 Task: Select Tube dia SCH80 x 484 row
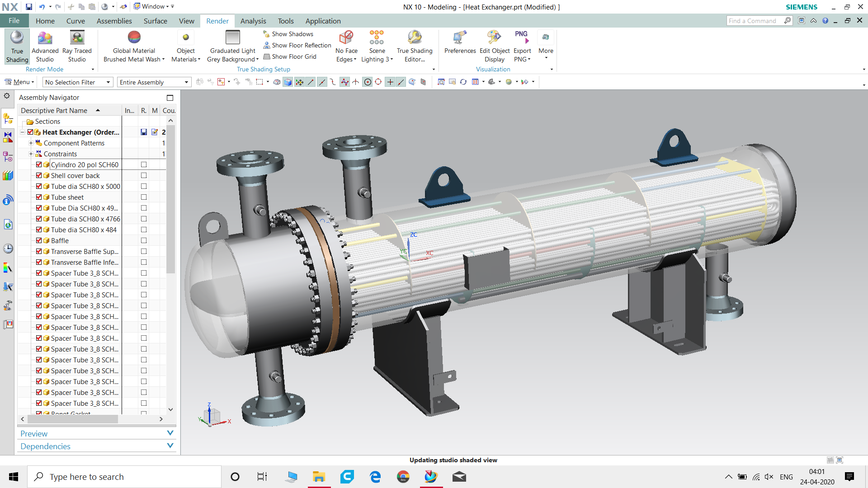point(84,230)
